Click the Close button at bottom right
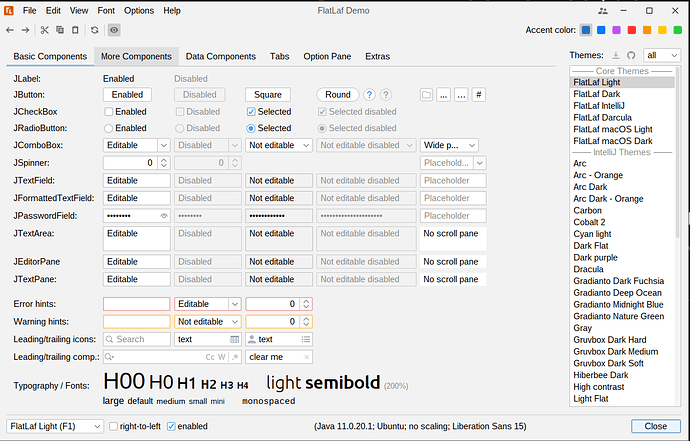690x441 pixels. (x=656, y=426)
